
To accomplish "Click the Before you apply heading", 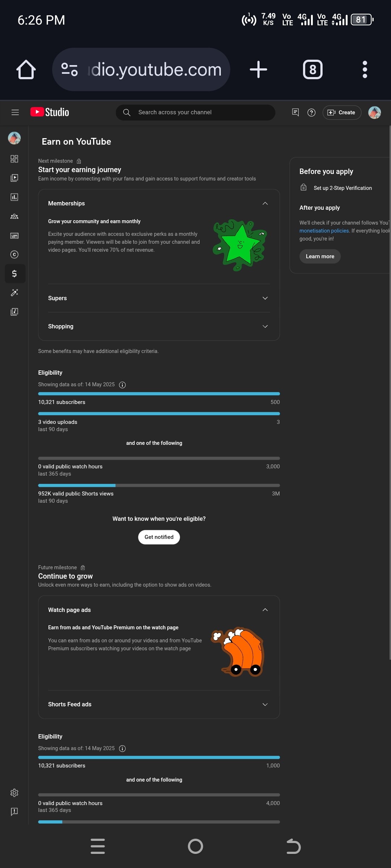I will pyautogui.click(x=326, y=171).
